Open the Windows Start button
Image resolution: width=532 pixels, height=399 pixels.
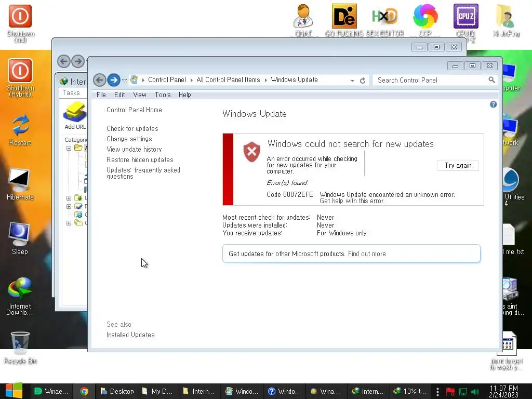click(14, 391)
